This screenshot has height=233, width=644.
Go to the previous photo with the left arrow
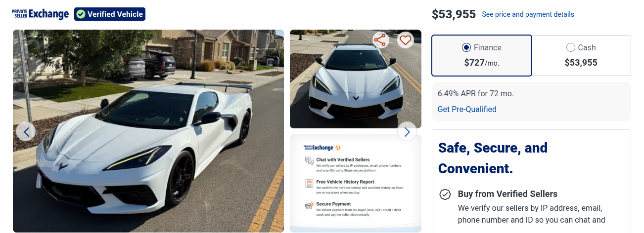point(26,131)
